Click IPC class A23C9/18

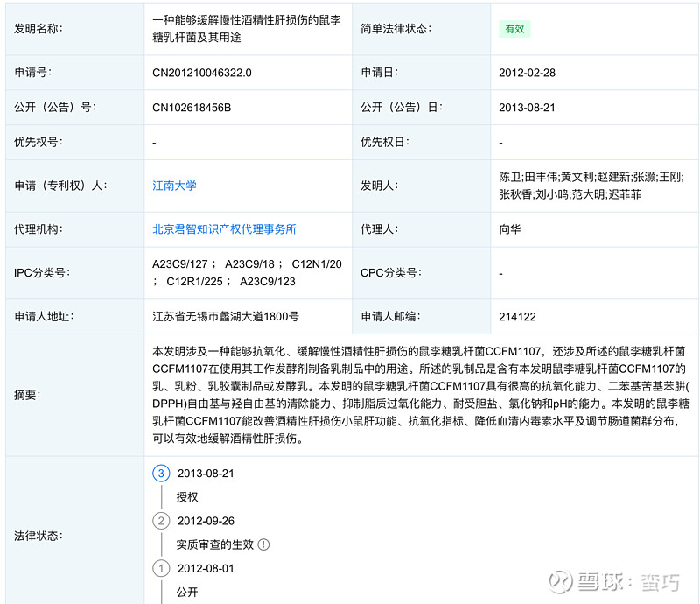tap(249, 264)
